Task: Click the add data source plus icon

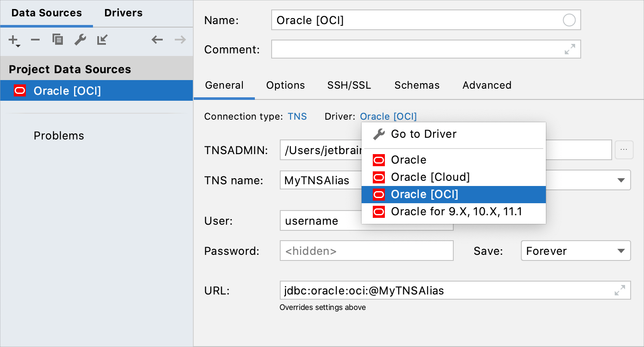Action: (13, 40)
